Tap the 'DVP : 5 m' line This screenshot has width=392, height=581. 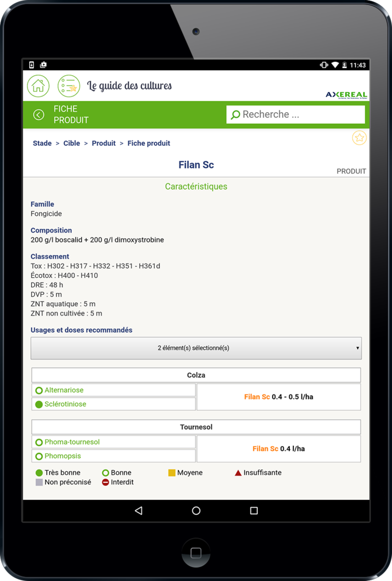coord(46,294)
